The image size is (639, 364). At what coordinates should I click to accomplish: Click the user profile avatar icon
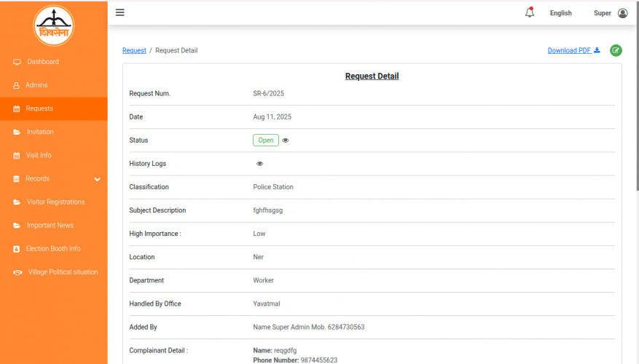(623, 13)
